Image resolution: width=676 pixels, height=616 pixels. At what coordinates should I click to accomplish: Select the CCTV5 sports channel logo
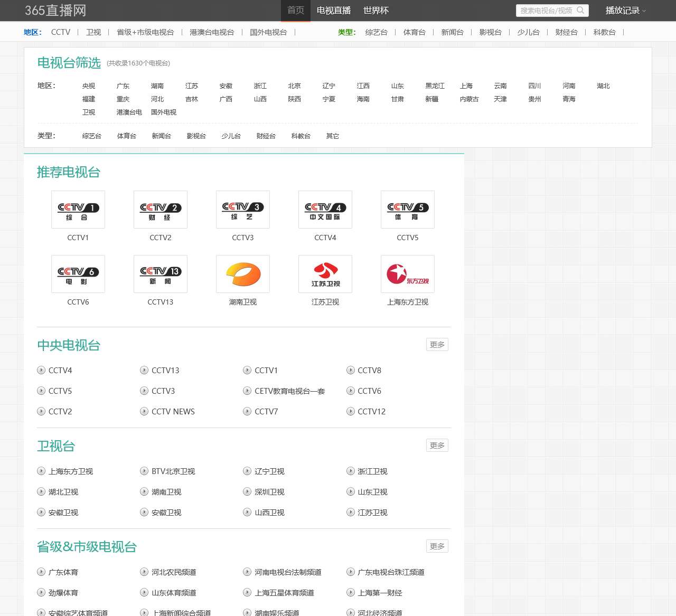click(x=407, y=209)
